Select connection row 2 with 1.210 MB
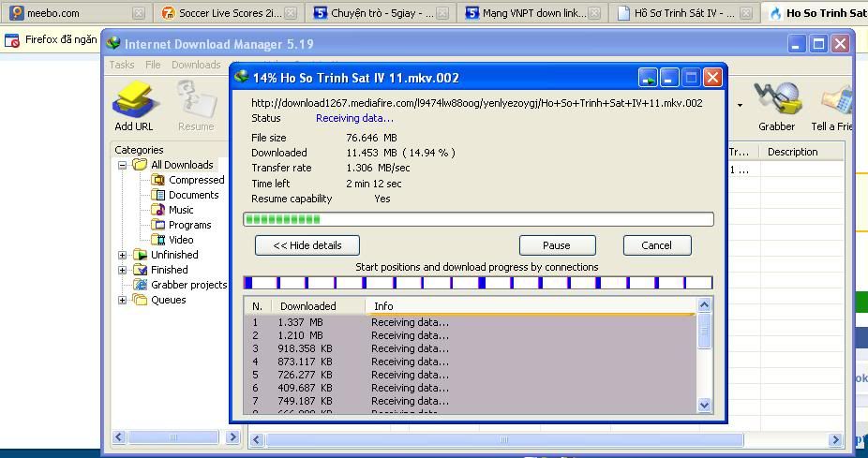868x458 pixels. pos(470,335)
